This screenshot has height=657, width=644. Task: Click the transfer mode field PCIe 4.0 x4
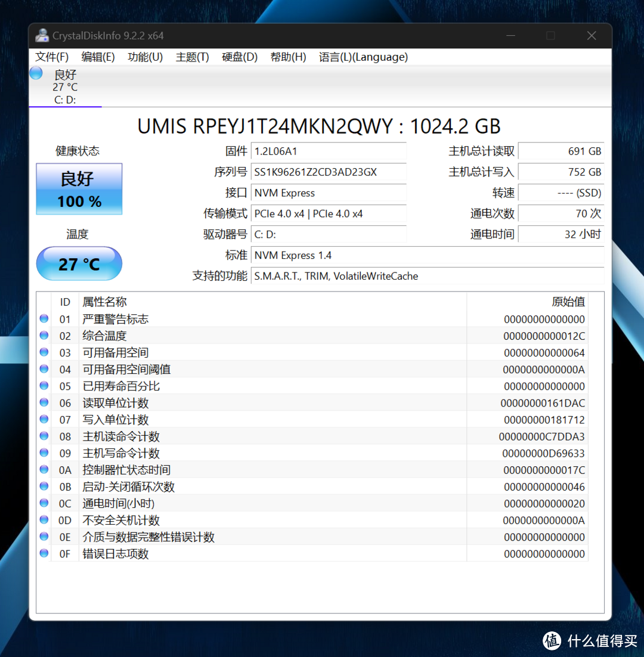pos(329,213)
